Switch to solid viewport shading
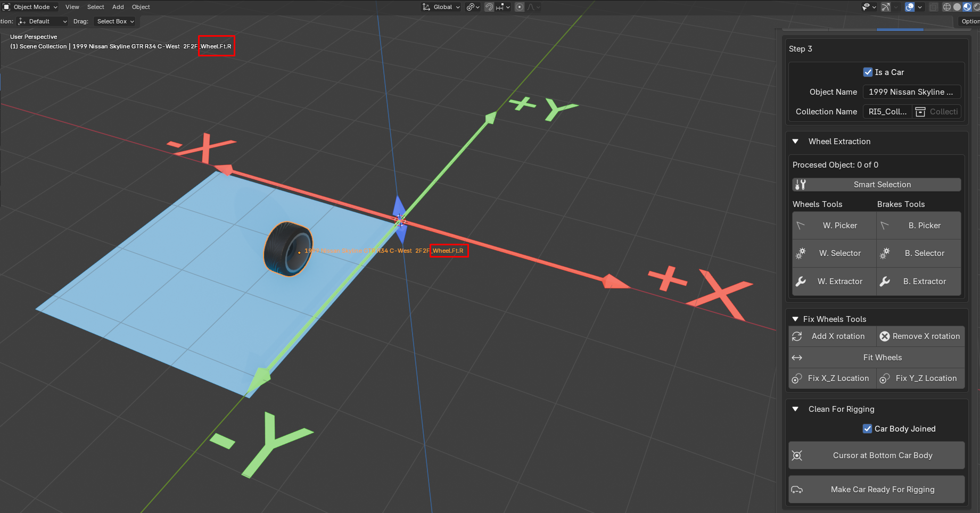The width and height of the screenshot is (980, 513). [x=957, y=7]
